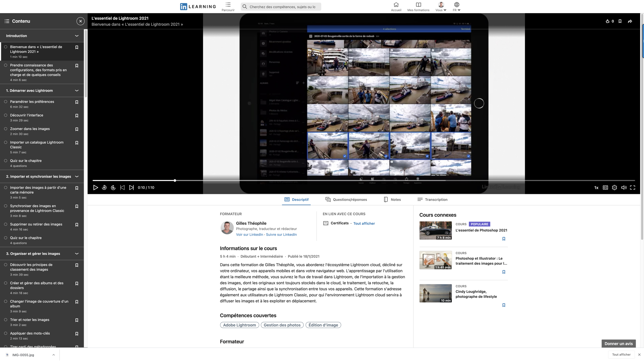Click 'Édition d'image' skill tag

[x=323, y=325]
